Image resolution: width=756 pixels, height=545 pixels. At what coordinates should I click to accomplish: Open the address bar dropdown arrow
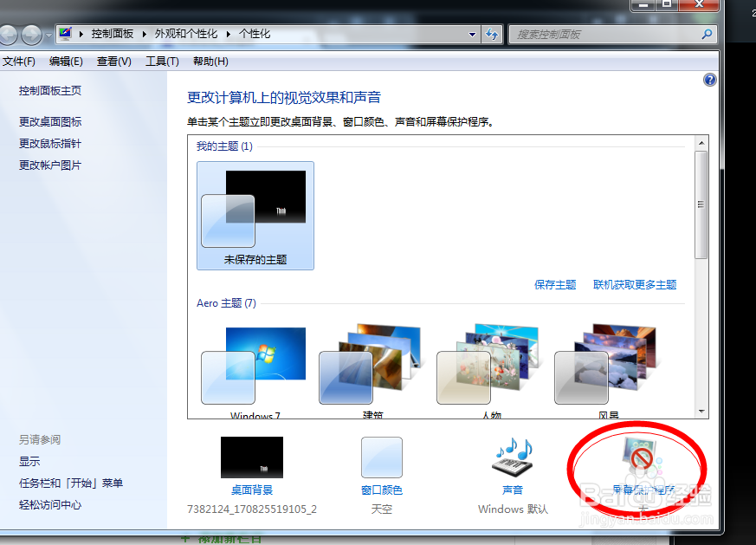[472, 35]
